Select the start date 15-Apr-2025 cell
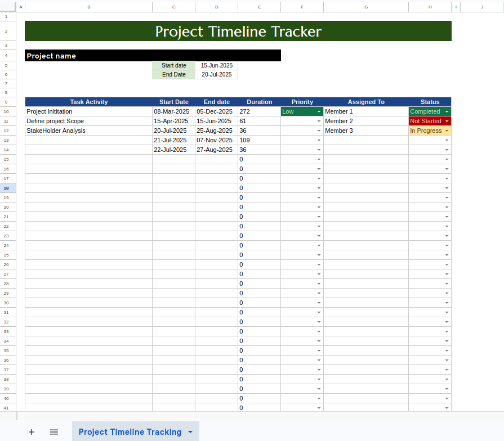 173,121
